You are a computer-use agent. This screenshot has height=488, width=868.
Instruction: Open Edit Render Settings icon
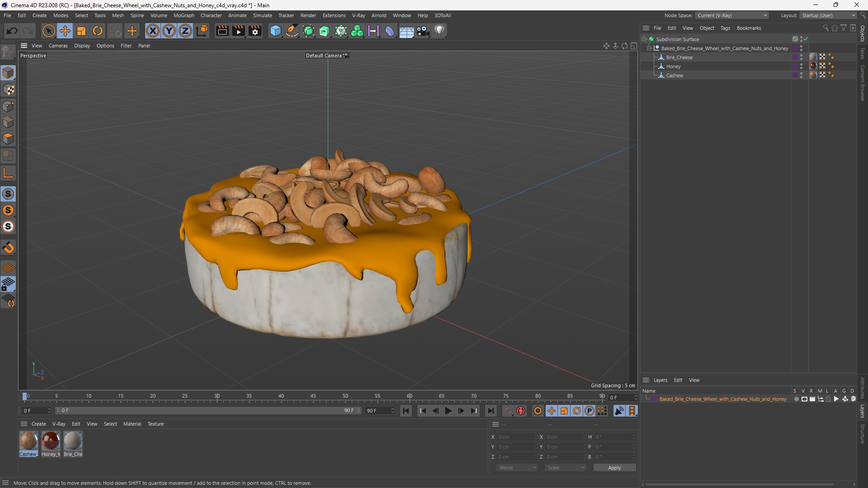click(255, 31)
